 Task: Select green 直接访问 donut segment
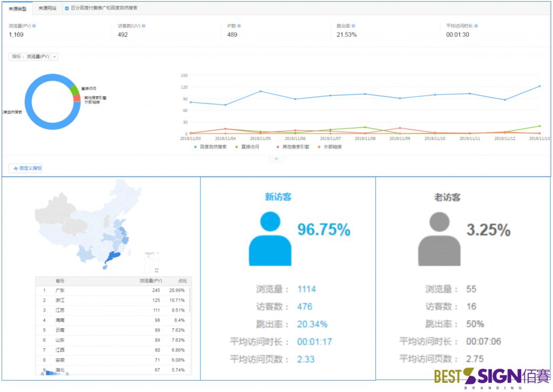coord(74,90)
